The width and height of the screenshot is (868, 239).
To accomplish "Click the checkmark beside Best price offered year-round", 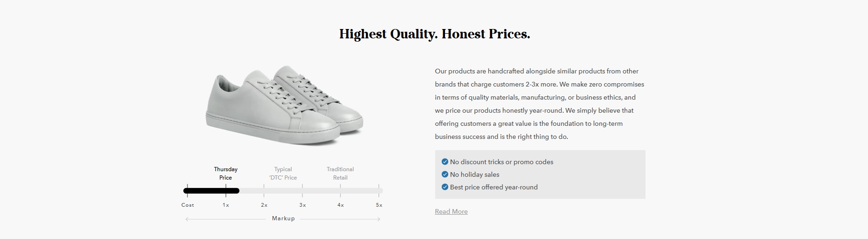I will (x=445, y=187).
